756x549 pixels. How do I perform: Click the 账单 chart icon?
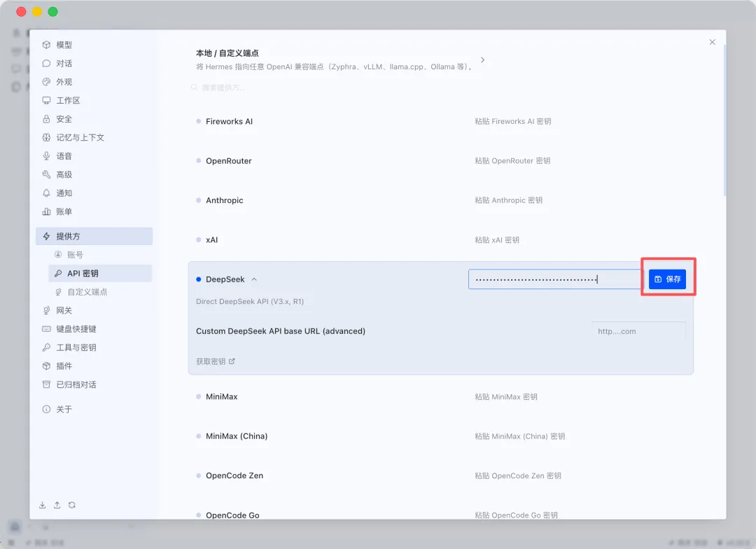(46, 211)
